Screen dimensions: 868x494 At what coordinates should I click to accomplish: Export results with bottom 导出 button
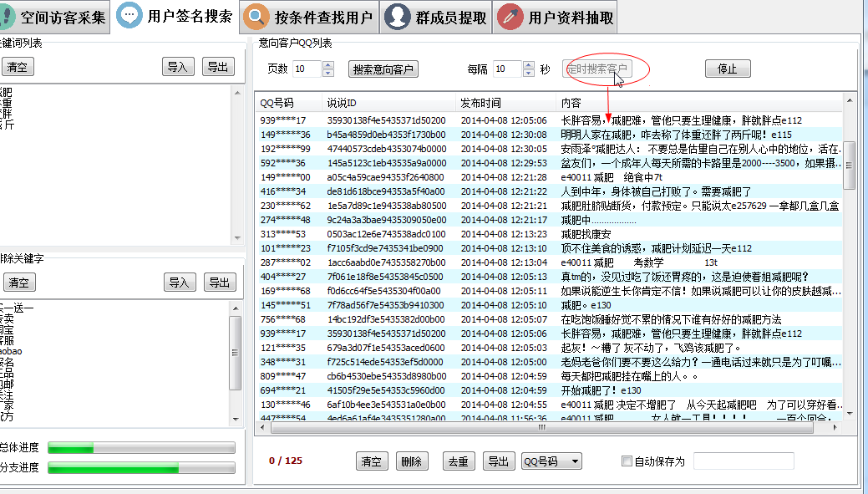[x=499, y=461]
